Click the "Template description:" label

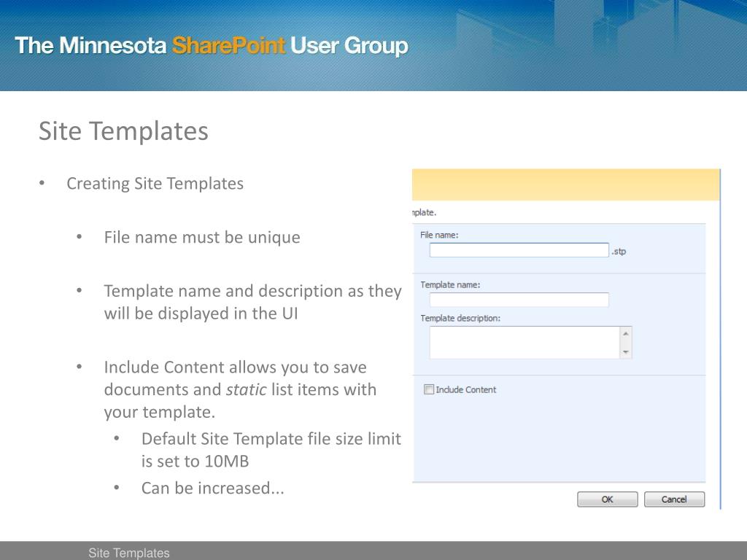[460, 318]
